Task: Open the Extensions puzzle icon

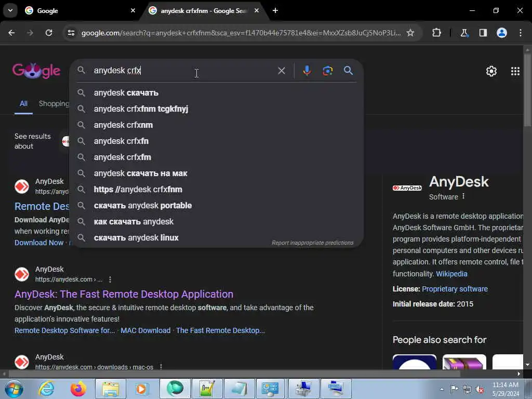Action: click(x=436, y=33)
